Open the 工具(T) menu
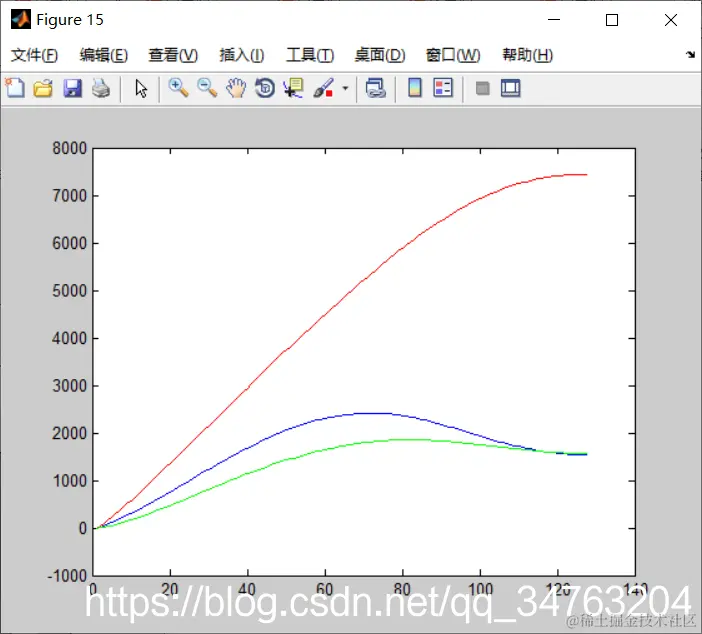Screen dimensions: 702x634 310,55
